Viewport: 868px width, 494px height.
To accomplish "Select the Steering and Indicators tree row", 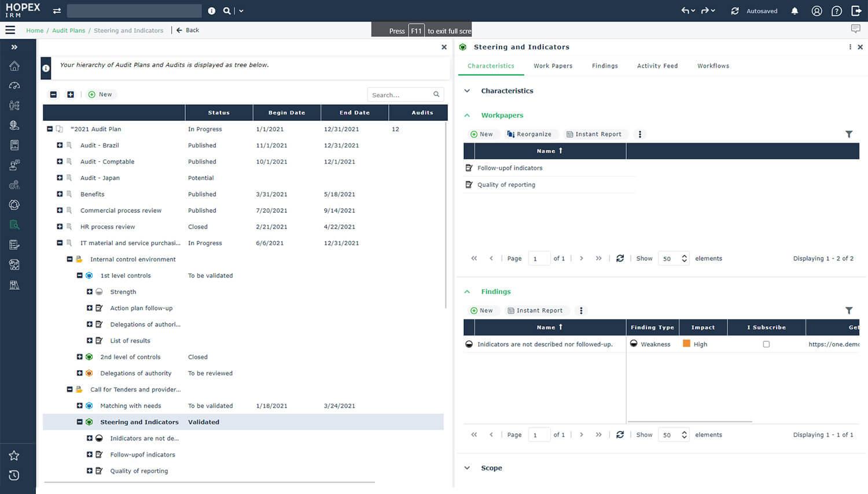I will (x=243, y=422).
